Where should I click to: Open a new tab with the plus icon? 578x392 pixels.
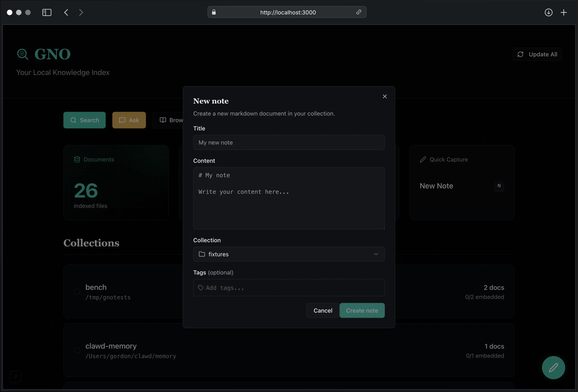tap(564, 12)
